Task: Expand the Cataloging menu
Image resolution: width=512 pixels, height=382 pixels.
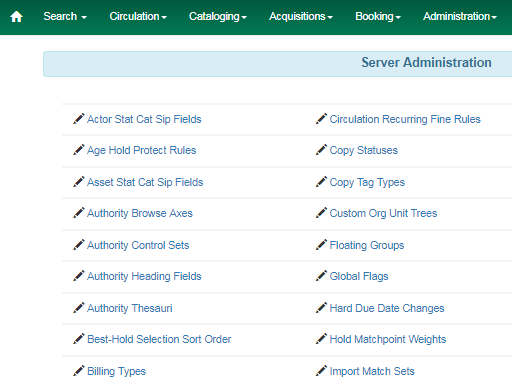Action: point(218,16)
